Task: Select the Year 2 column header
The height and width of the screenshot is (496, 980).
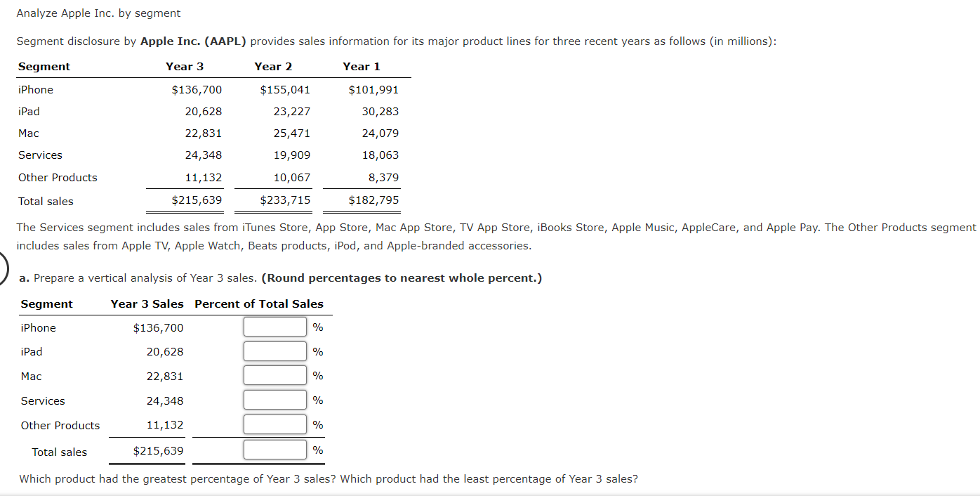Action: 273,66
